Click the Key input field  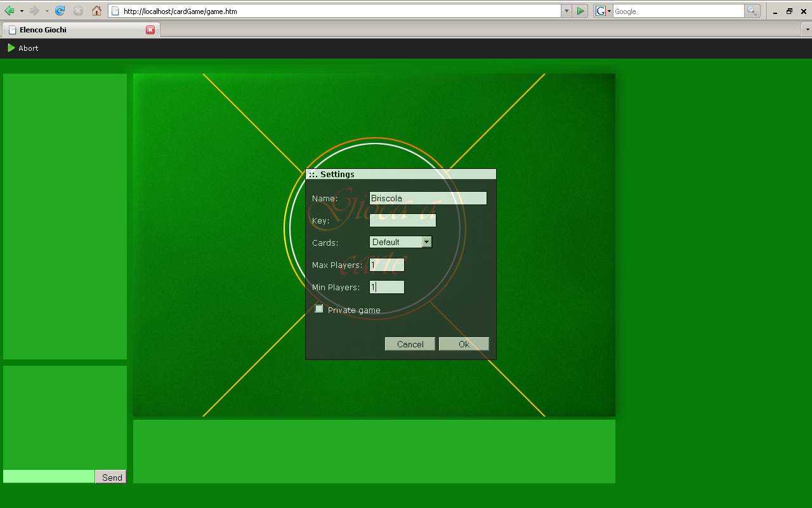[403, 220]
